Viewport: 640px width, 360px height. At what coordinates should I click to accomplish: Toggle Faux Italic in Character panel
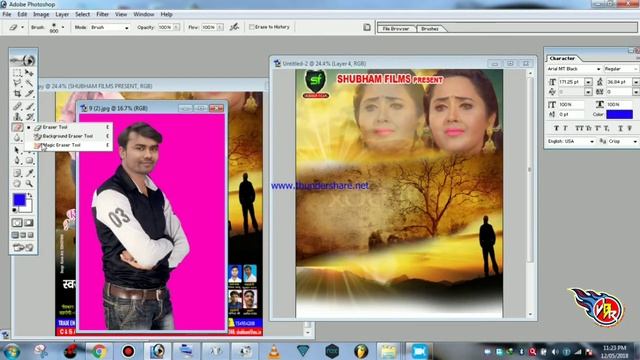click(565, 128)
